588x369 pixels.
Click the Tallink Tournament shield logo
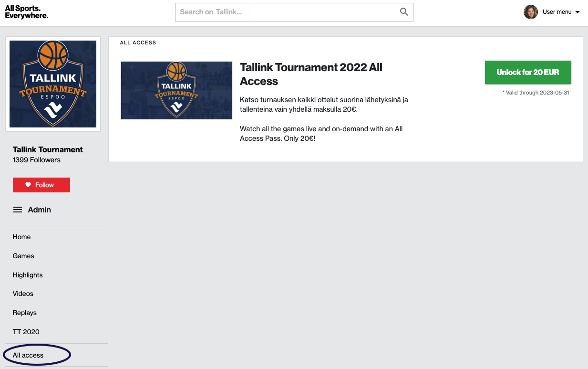53,84
